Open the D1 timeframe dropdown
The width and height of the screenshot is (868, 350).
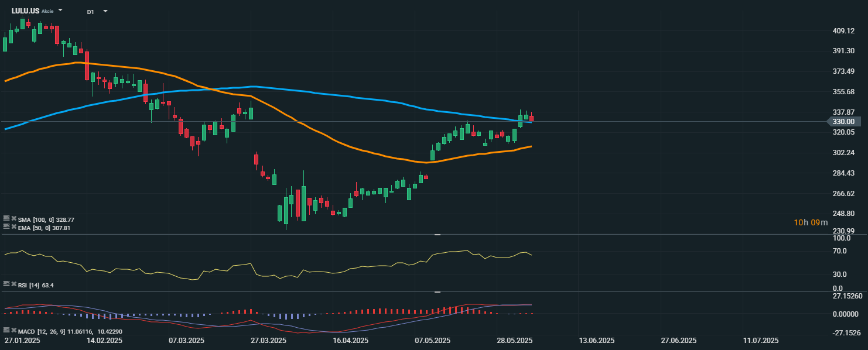coord(105,11)
